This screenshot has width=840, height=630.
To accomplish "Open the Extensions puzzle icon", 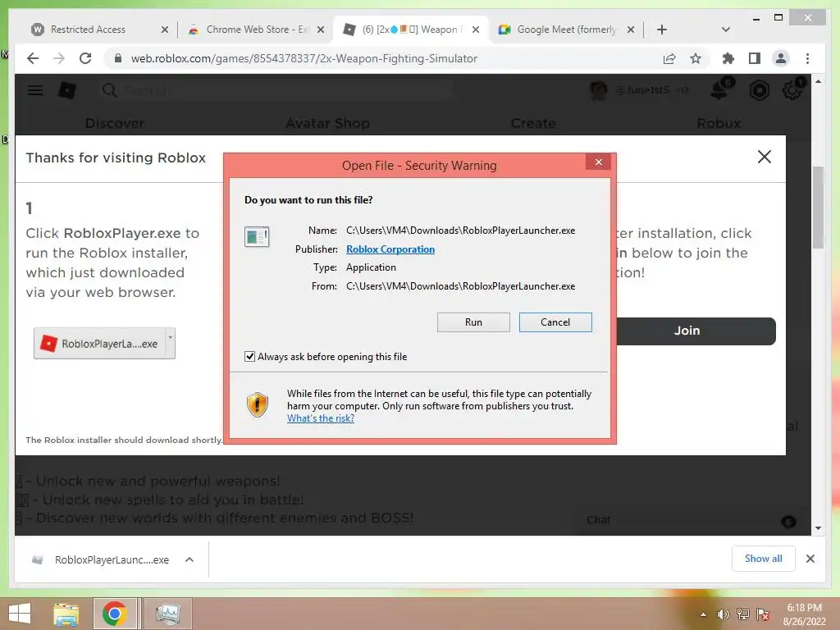I will pyautogui.click(x=728, y=58).
